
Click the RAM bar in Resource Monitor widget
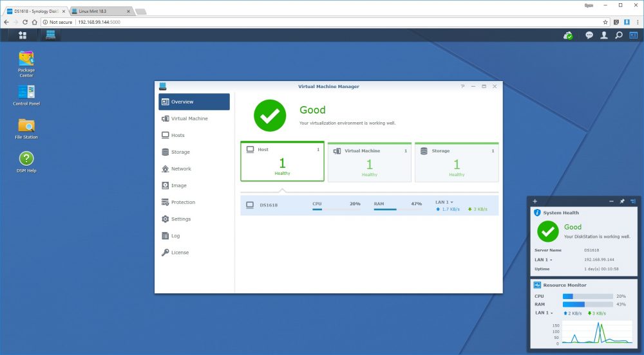(x=588, y=304)
